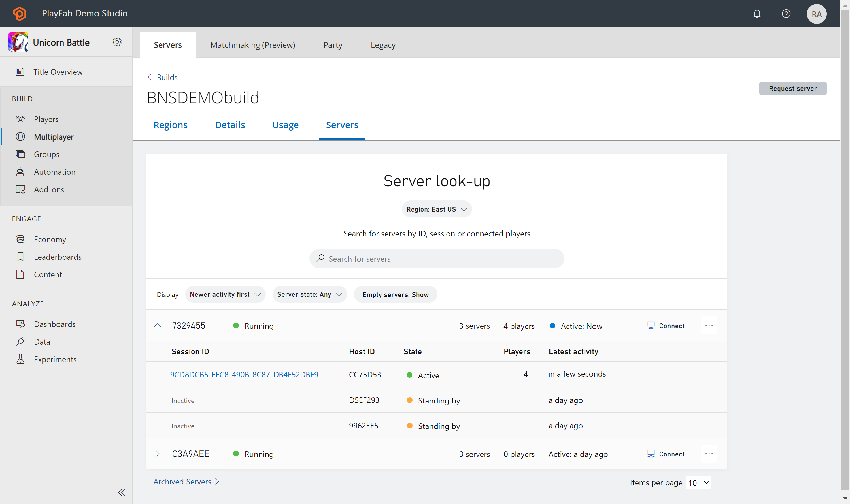Click the Economy engage icon

coord(20,238)
